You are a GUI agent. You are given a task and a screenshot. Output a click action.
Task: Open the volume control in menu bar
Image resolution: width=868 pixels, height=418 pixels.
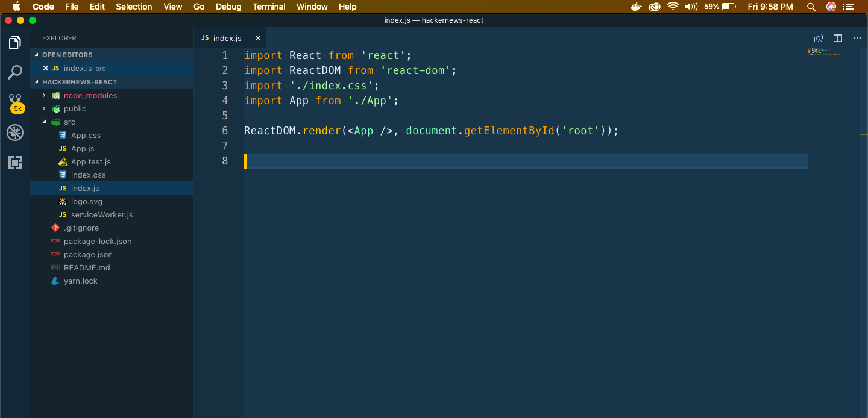coord(691,7)
